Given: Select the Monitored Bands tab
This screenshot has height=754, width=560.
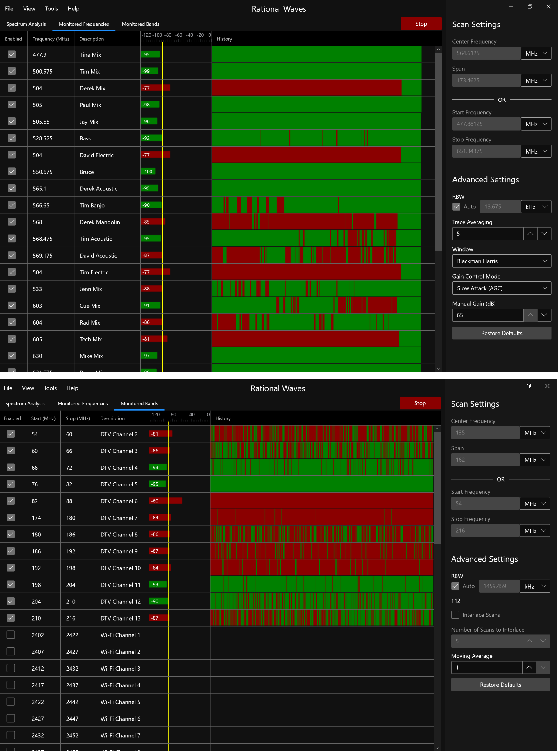Looking at the screenshot, I should (139, 403).
